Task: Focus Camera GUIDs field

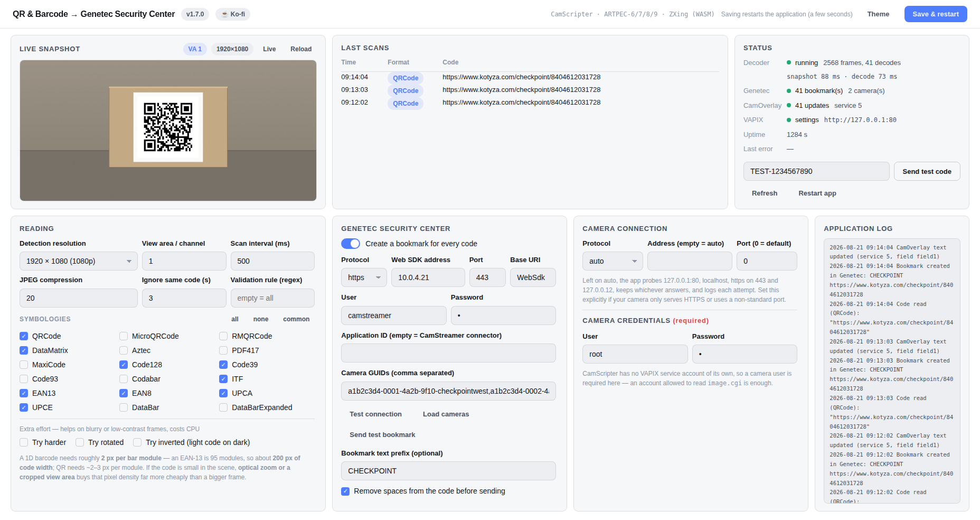Action: [x=448, y=391]
